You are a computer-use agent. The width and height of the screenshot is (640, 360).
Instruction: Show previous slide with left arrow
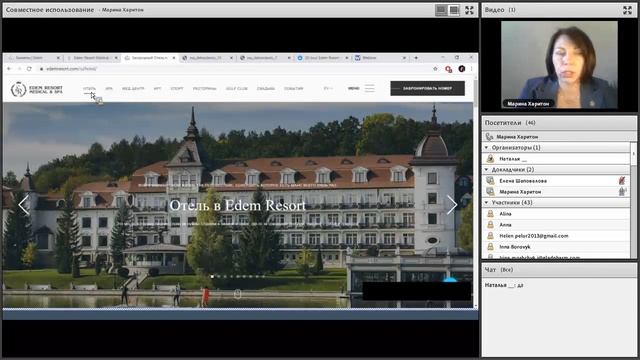click(24, 204)
